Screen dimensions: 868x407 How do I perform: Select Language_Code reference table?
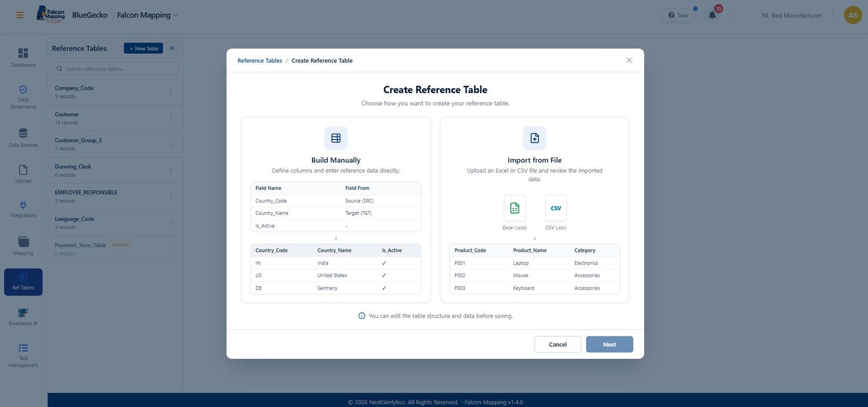pos(115,222)
